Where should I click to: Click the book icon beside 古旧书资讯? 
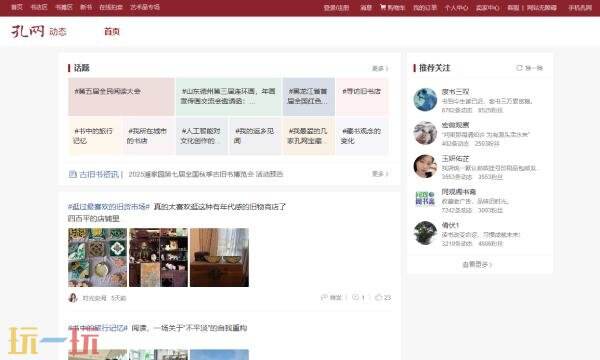72,174
